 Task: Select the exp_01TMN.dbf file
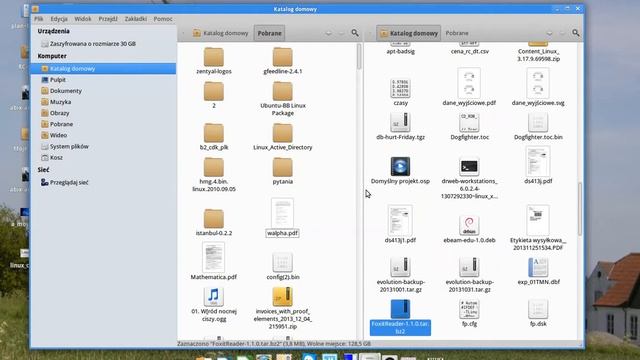pyautogui.click(x=538, y=267)
